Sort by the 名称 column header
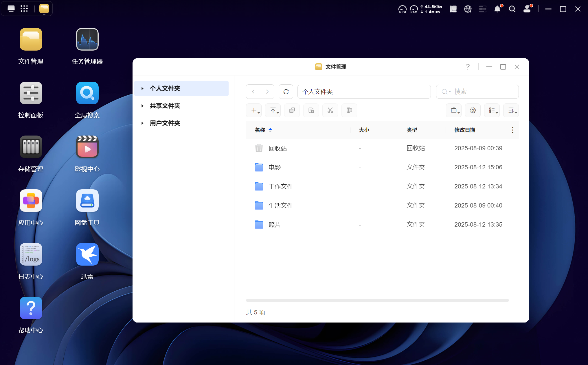588x365 pixels. (260, 130)
